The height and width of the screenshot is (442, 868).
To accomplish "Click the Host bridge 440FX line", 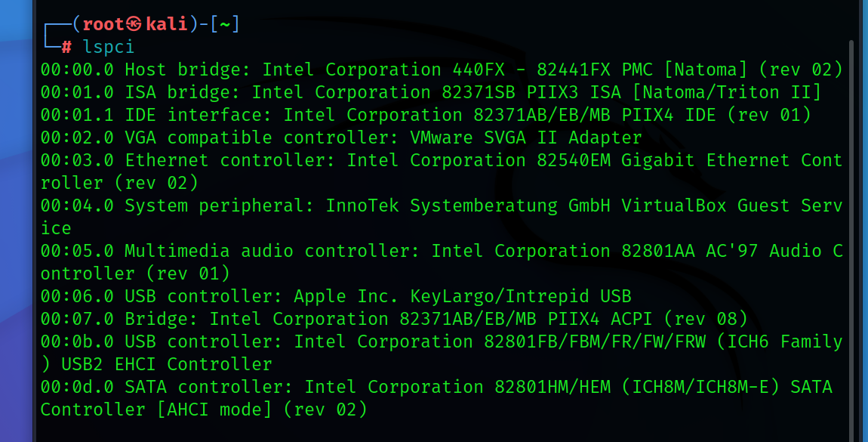I will pos(442,70).
